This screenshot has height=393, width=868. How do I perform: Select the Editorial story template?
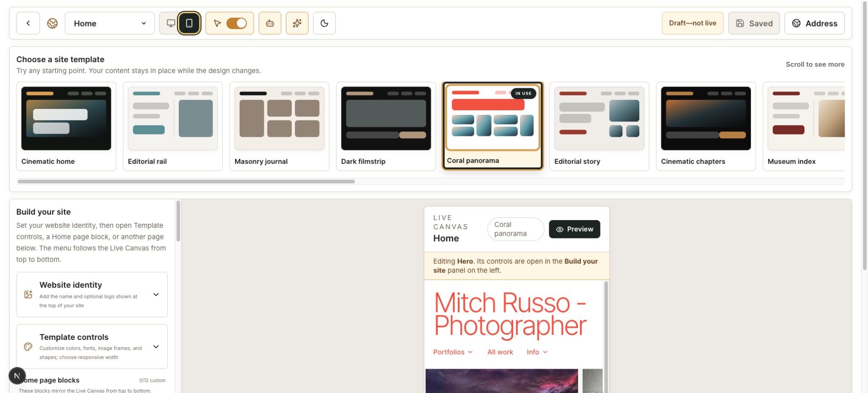click(x=599, y=126)
